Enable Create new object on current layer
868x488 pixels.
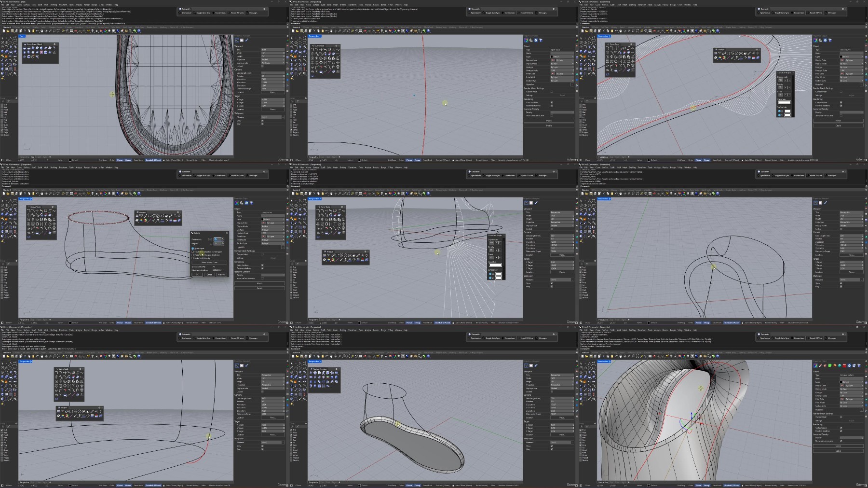pos(193,252)
